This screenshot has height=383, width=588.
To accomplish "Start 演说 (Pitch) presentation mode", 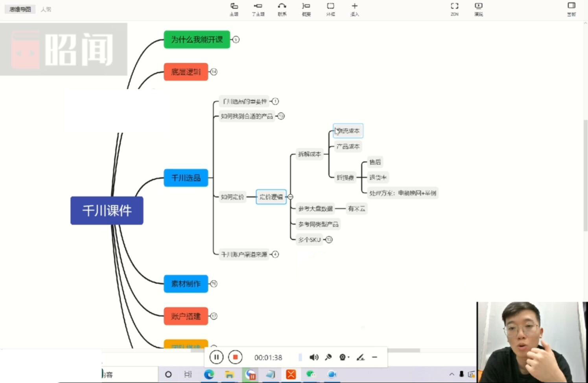I will pos(478,9).
